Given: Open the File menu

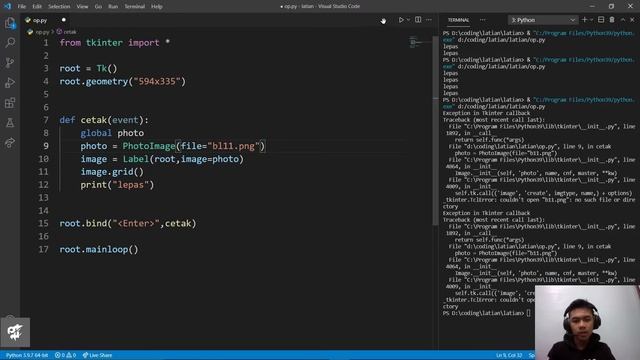Looking at the screenshot, I should [x=22, y=7].
